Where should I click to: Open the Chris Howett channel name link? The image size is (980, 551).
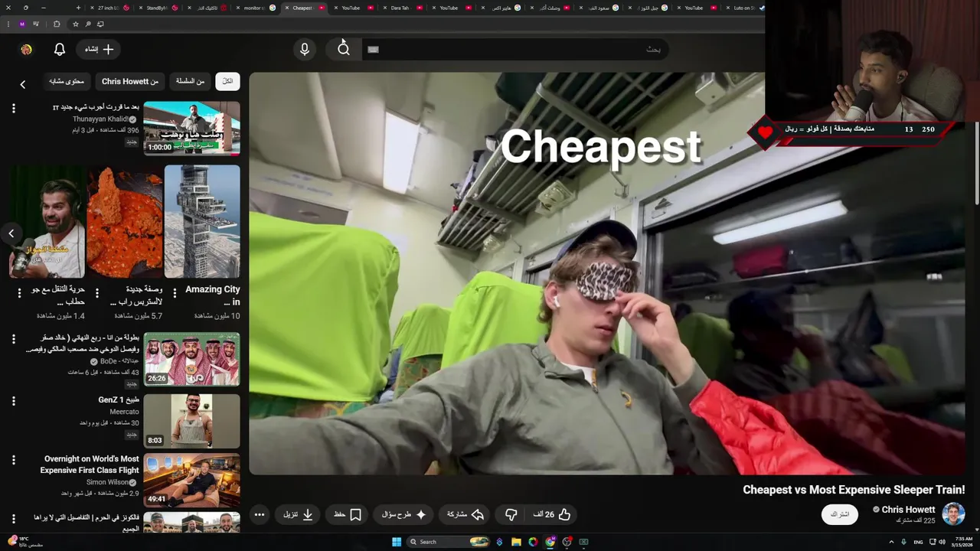(908, 509)
